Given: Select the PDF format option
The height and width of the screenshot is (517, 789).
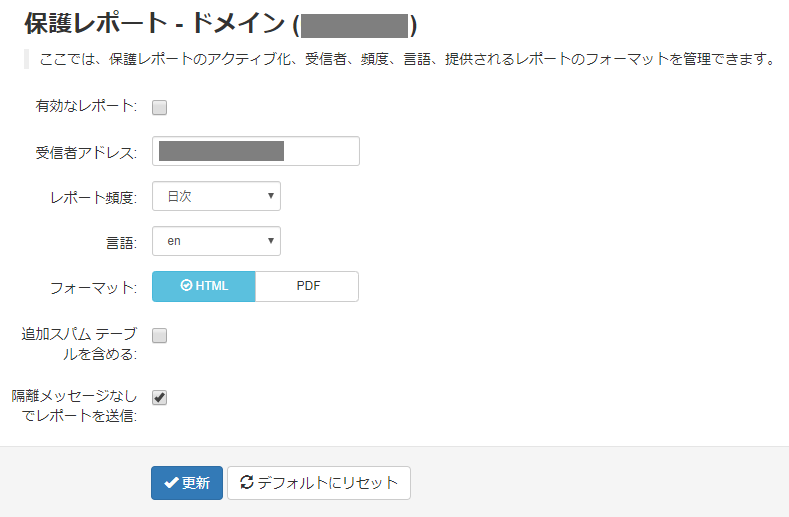Looking at the screenshot, I should pos(307,286).
